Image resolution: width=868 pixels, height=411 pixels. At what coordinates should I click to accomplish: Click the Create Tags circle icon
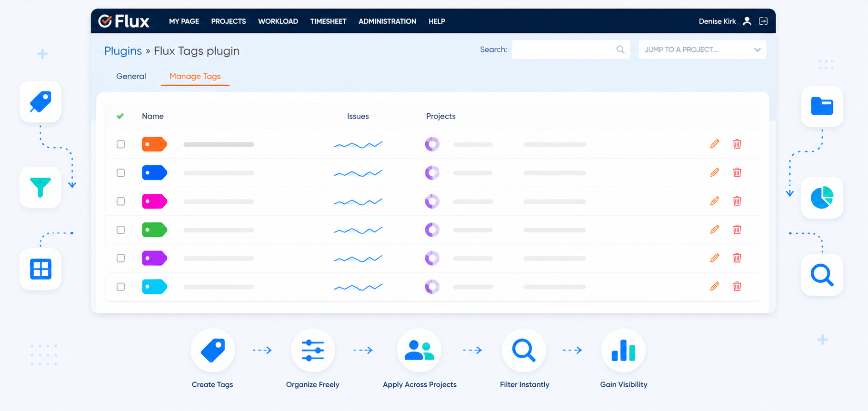213,351
